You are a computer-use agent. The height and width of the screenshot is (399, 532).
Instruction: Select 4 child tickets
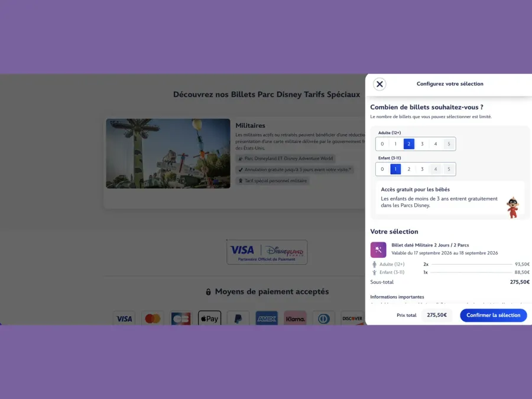[x=435, y=169]
